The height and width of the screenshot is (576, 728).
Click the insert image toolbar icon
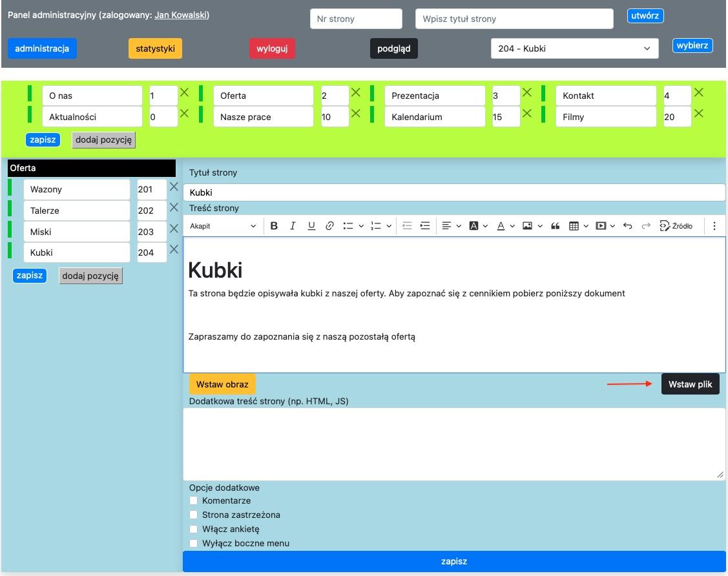pos(527,226)
